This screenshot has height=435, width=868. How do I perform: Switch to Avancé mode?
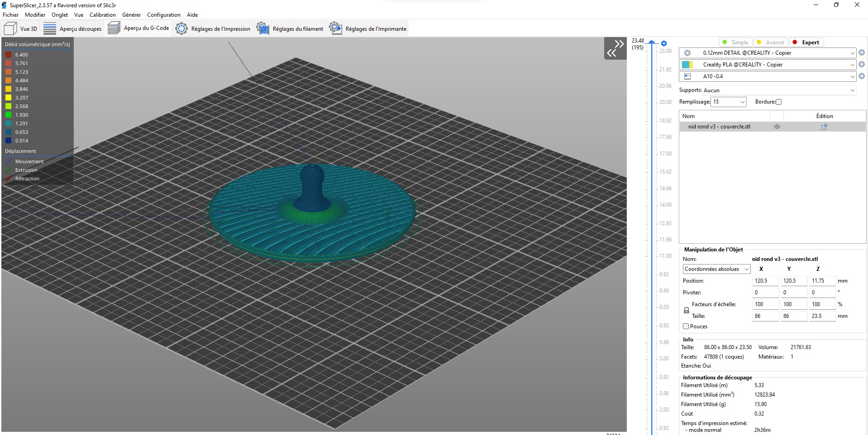(771, 43)
